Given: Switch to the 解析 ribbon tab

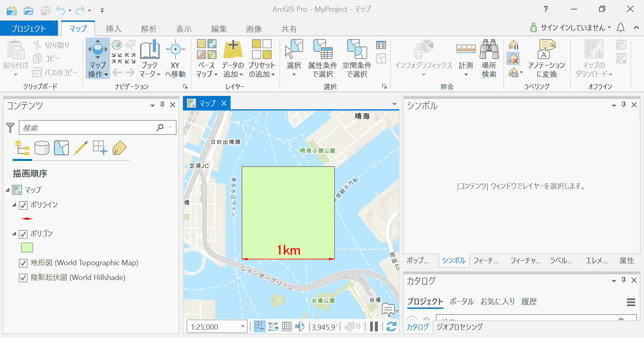Looking at the screenshot, I should pos(149,29).
